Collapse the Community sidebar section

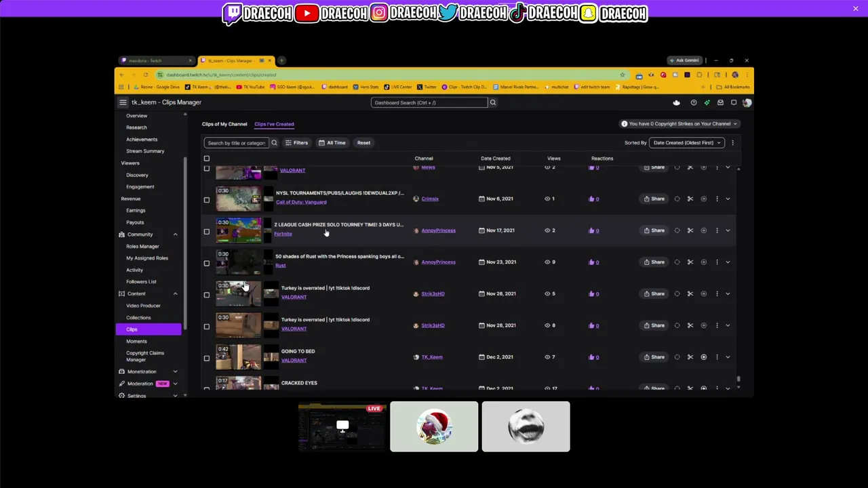(x=175, y=235)
